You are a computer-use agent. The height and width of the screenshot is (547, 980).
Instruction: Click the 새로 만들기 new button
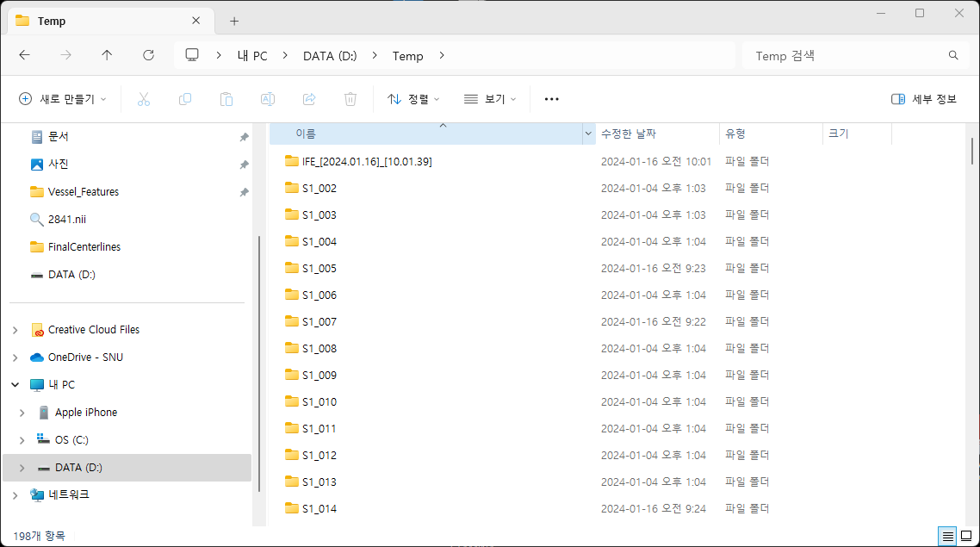click(x=62, y=99)
